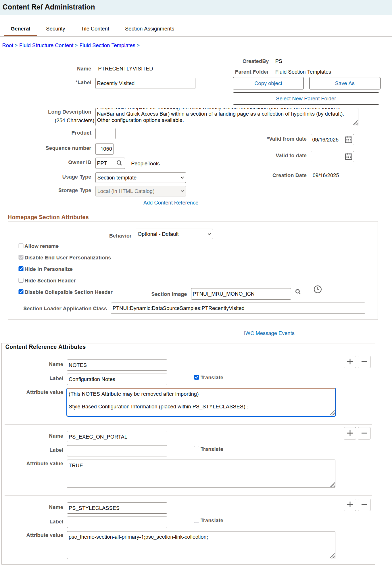Click the Long Description text area
This screenshot has width=392, height=568.
click(x=227, y=117)
